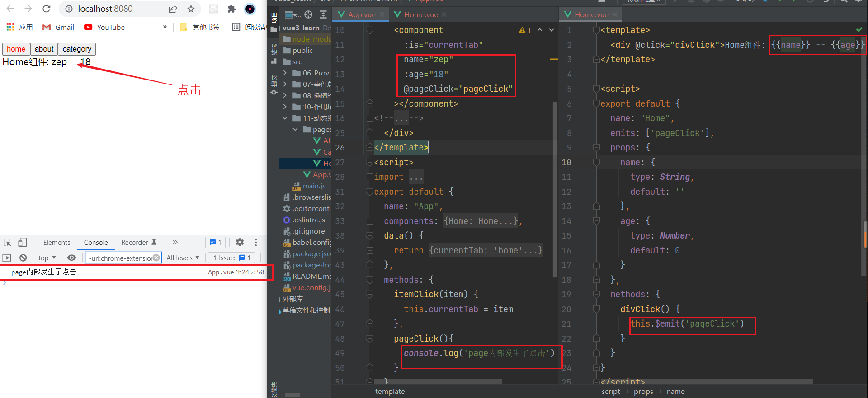The width and height of the screenshot is (868, 398).
Task: Switch to the DevTools Recorder tab
Action: (x=139, y=243)
